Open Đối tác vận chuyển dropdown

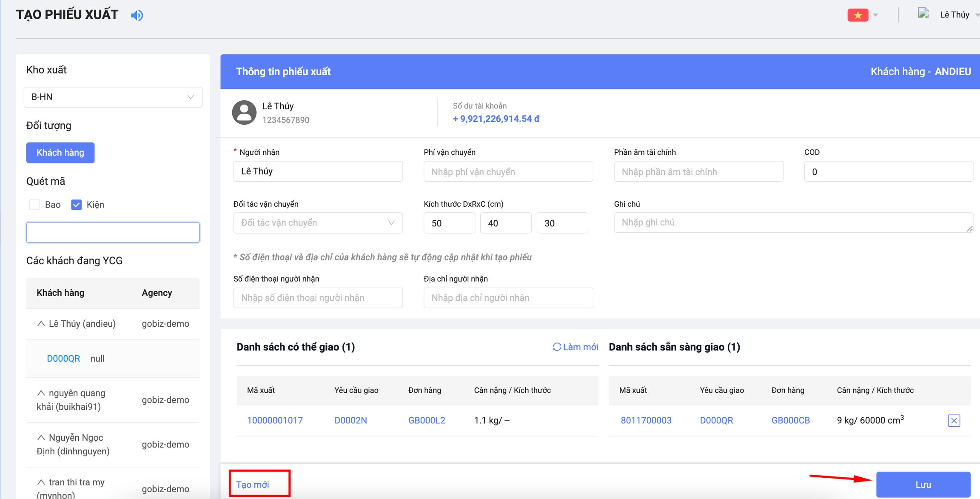pos(318,223)
